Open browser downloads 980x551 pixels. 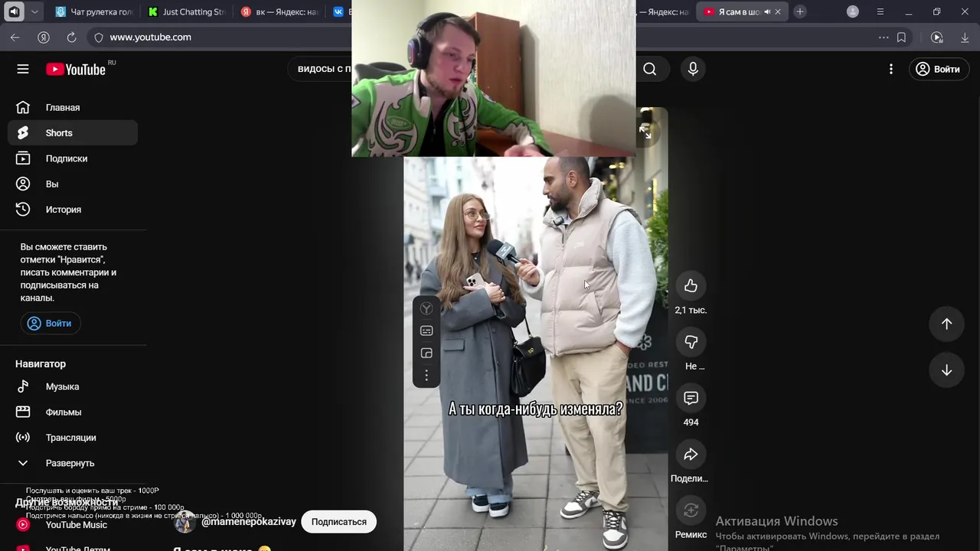[965, 37]
